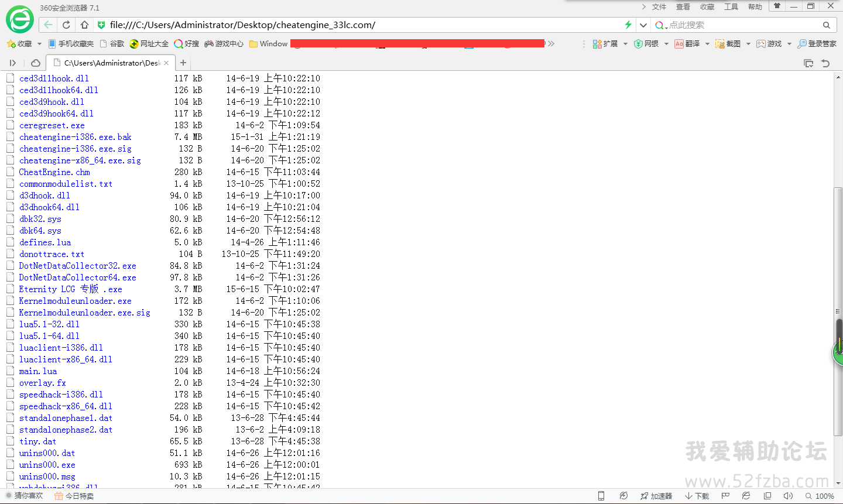Open 登录管家 login manager

817,44
